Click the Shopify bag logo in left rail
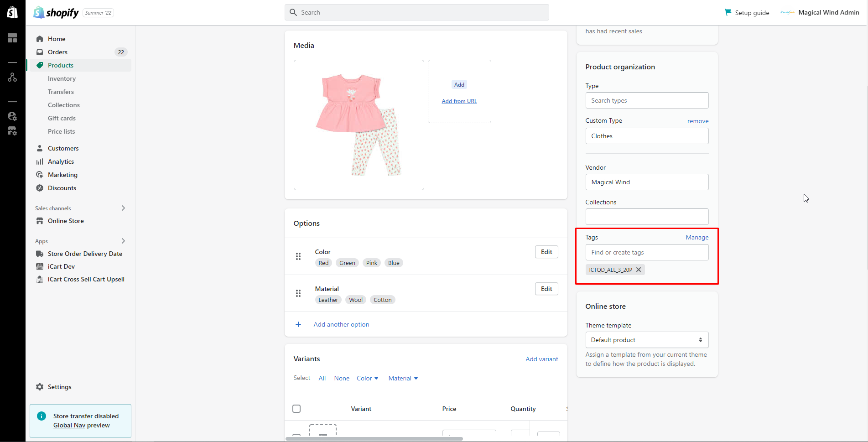 (12, 12)
